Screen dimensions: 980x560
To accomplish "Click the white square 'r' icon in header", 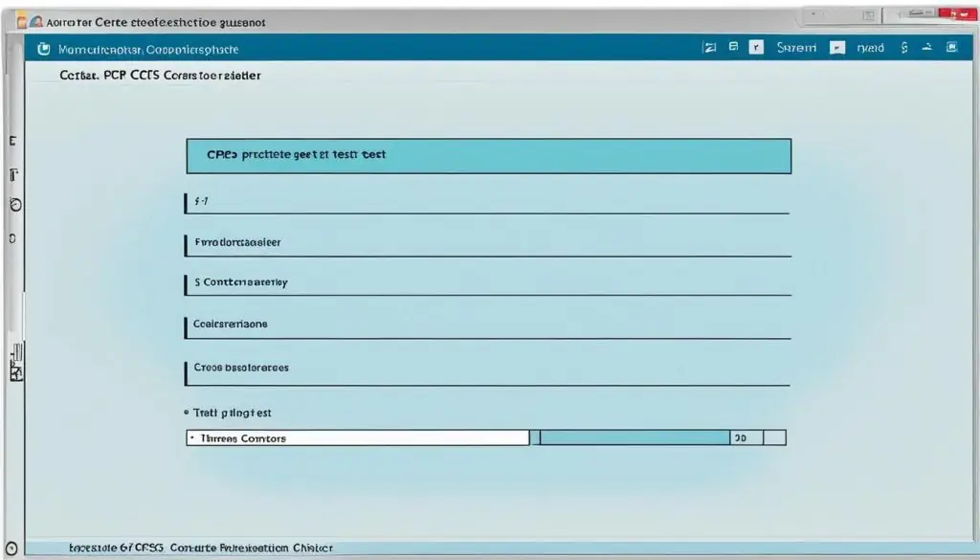I will tap(755, 47).
